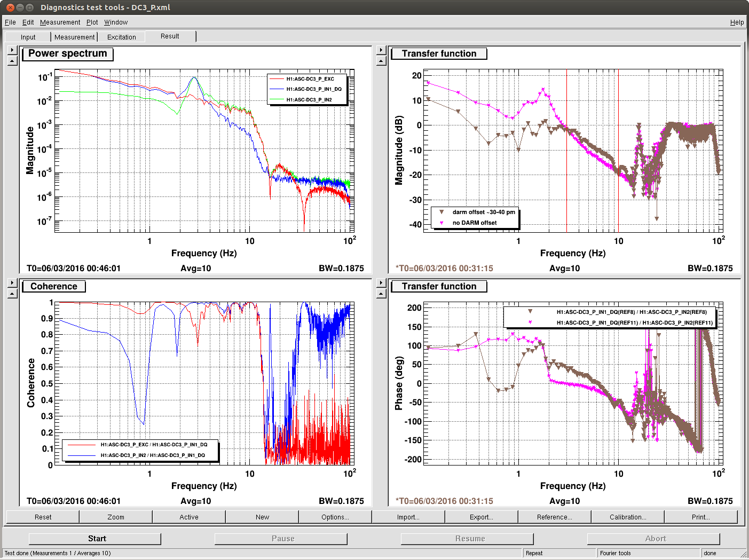Click red cursor line in magnitude plot
Viewport: 749px width, 560px height.
(x=618, y=151)
